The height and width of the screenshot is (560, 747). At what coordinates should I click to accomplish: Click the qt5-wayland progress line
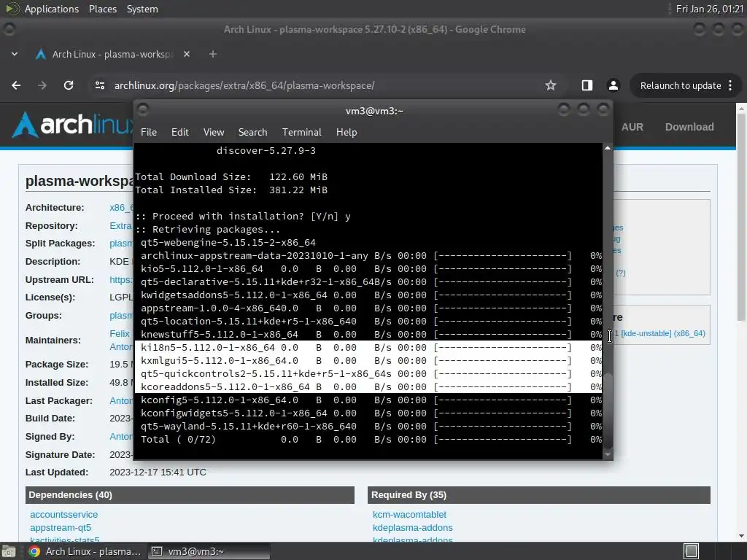tap(368, 426)
